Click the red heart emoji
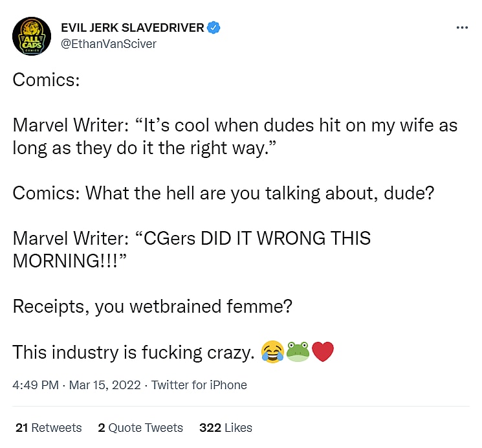The height and width of the screenshot is (448, 482). [x=322, y=352]
